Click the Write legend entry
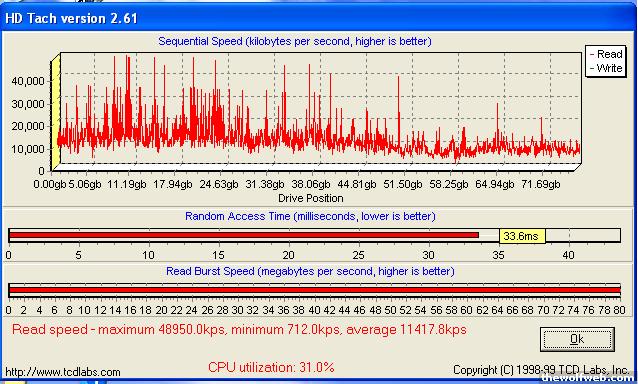638x384 pixels. coord(606,68)
